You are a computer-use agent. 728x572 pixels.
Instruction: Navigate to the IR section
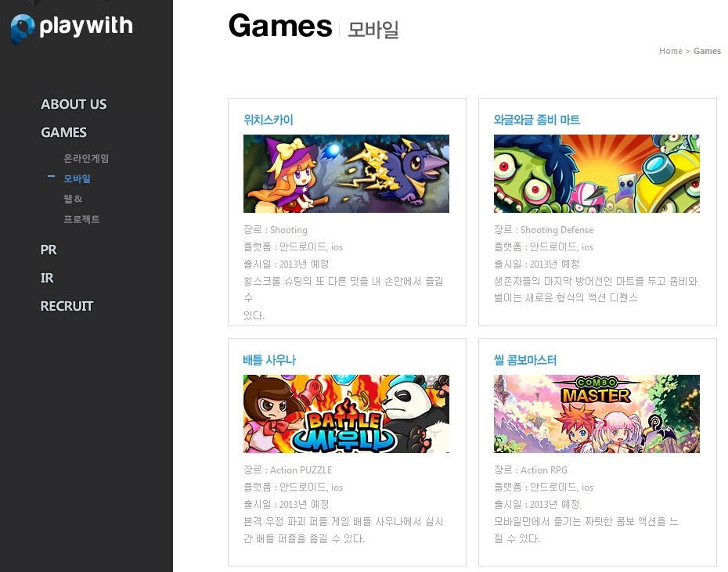pos(47,278)
